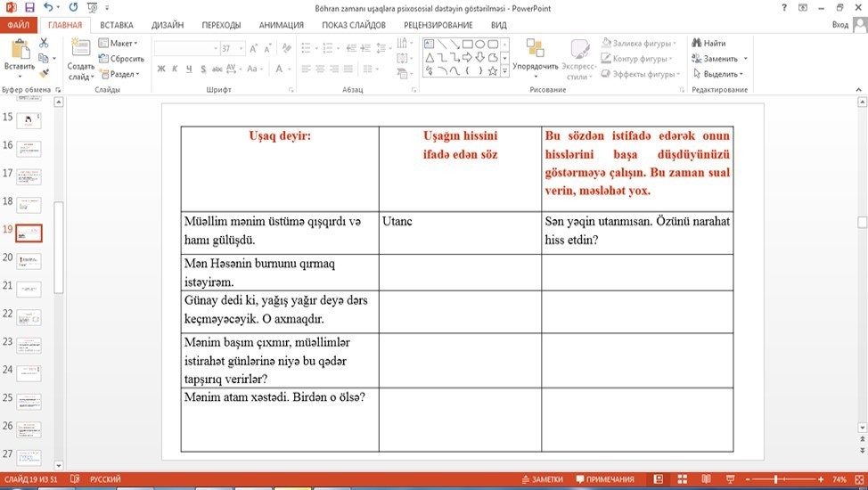Align text left in Абзац group
The height and width of the screenshot is (490, 868).
pyautogui.click(x=307, y=69)
